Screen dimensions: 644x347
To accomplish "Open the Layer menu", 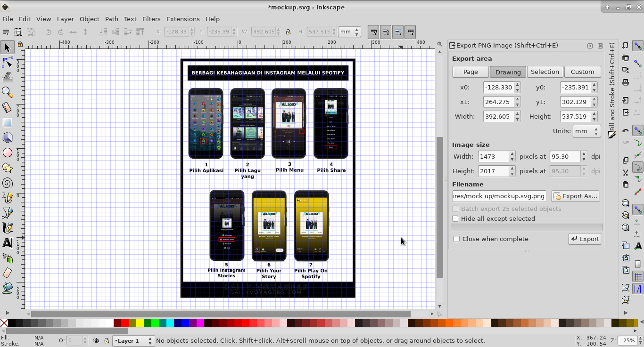I will 66,19.
